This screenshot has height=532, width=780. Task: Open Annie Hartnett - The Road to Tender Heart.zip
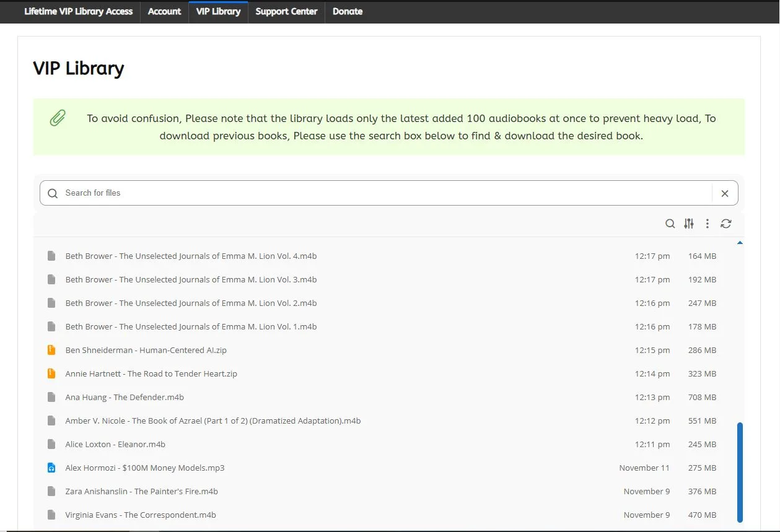151,373
